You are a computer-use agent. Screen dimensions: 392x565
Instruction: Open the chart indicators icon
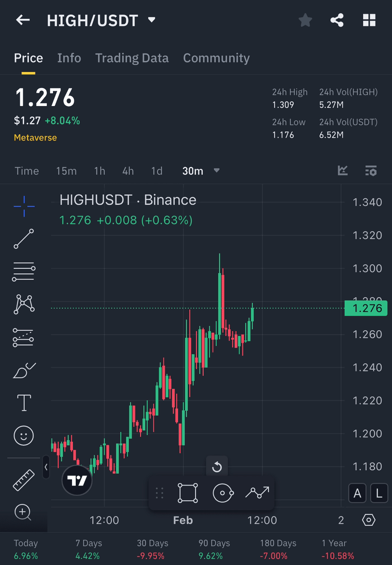pyautogui.click(x=343, y=170)
